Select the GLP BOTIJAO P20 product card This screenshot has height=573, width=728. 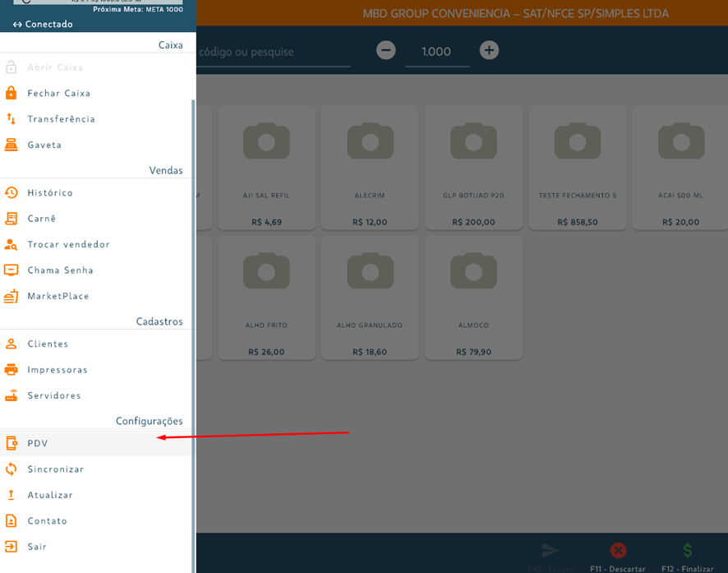474,168
